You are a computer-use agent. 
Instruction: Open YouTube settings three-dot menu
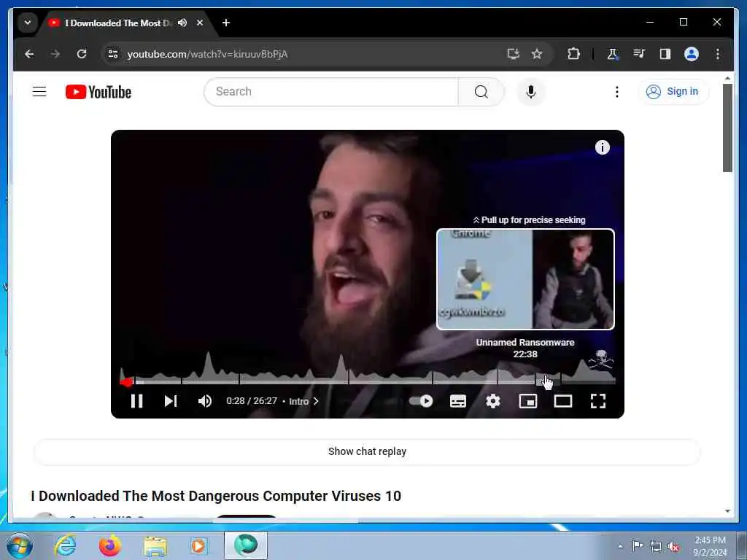click(x=617, y=91)
